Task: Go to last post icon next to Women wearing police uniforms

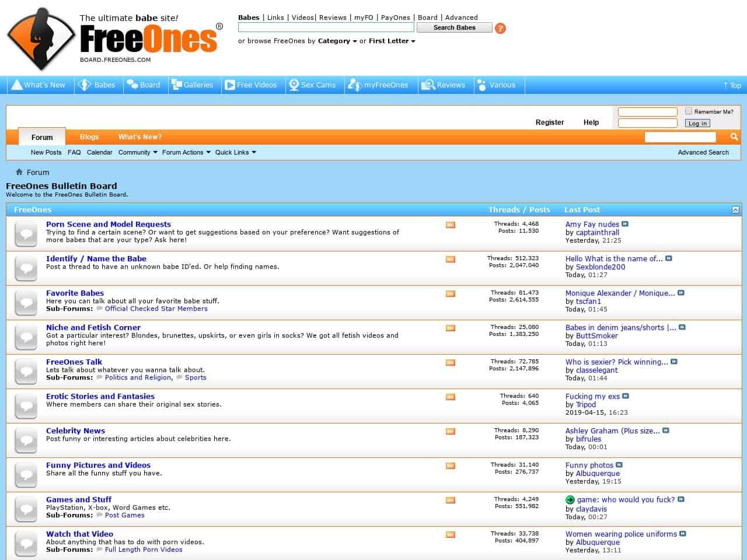Action: pos(683,534)
